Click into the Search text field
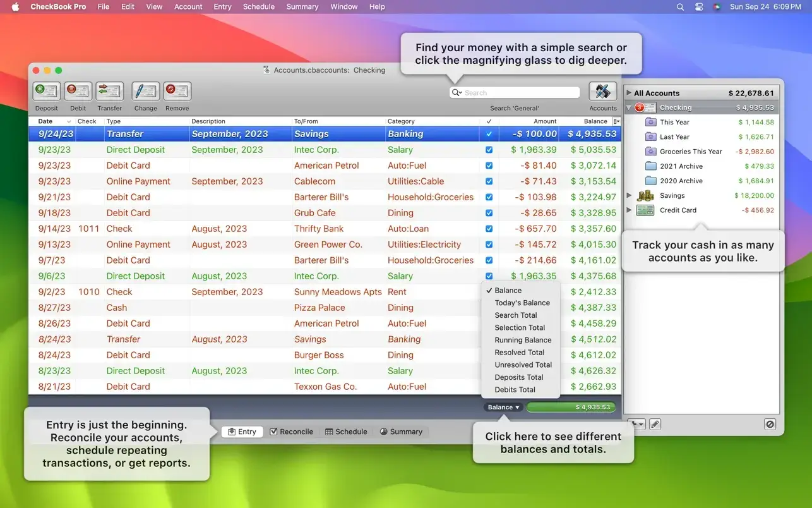 520,93
